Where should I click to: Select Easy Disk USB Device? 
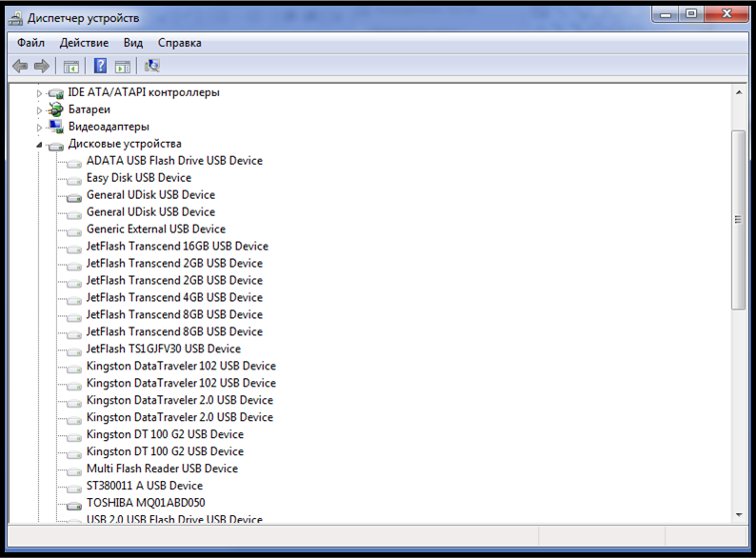139,178
